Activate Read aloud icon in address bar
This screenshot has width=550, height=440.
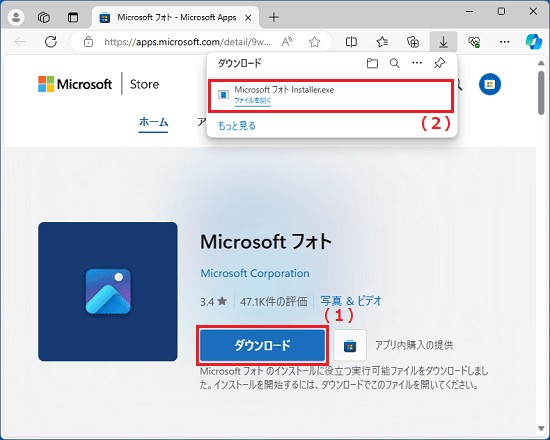click(287, 42)
